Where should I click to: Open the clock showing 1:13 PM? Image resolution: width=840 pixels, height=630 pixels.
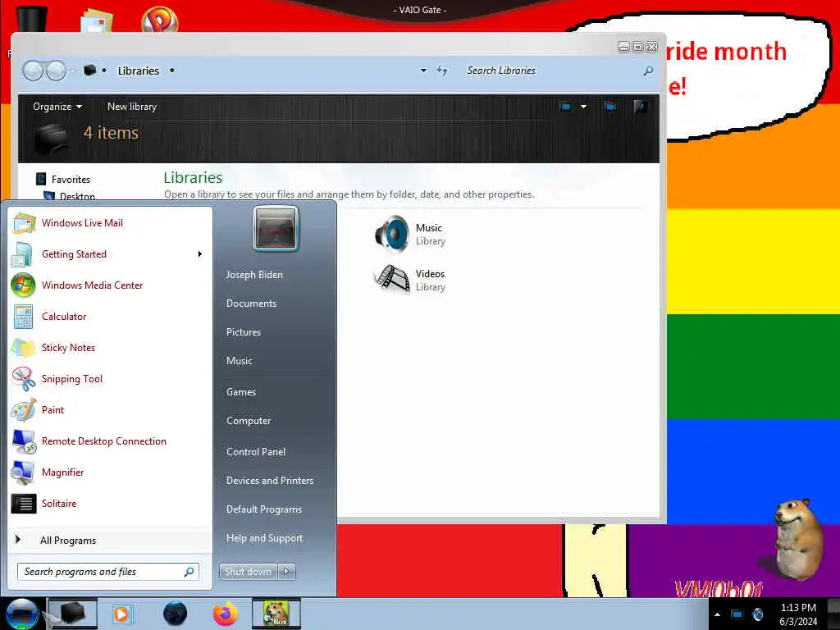pyautogui.click(x=798, y=614)
